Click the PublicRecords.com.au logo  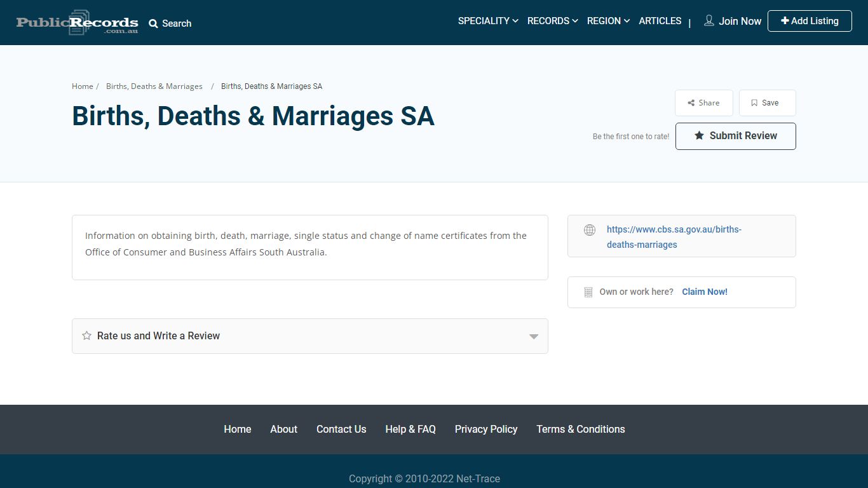pyautogui.click(x=78, y=23)
